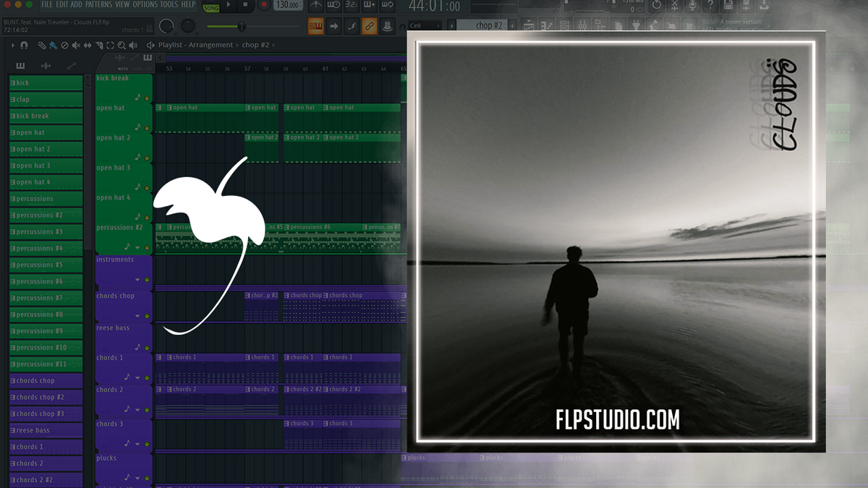The height and width of the screenshot is (488, 868).
Task: Toggle the kick break pattern mute light
Action: click(x=146, y=98)
